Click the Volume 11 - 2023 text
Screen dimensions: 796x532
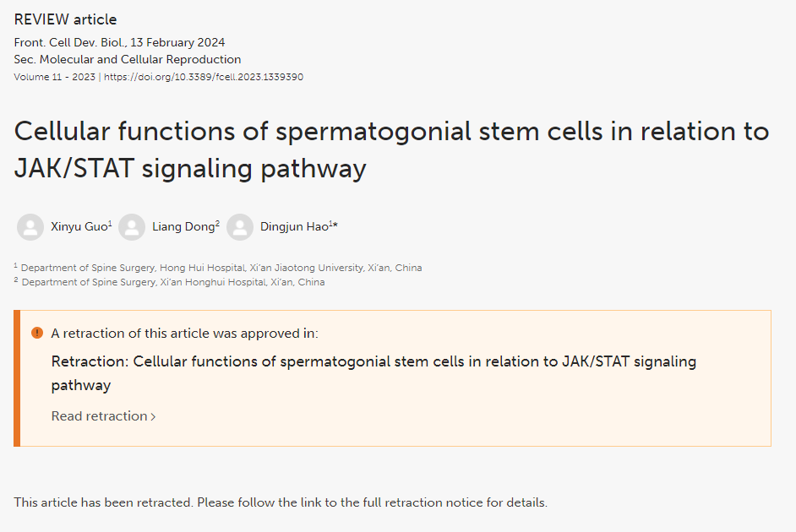54,77
